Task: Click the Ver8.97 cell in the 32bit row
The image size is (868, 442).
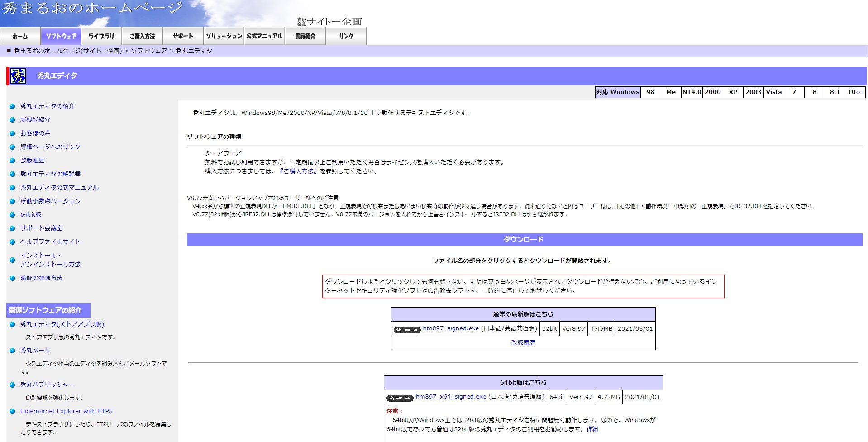Action: point(573,329)
